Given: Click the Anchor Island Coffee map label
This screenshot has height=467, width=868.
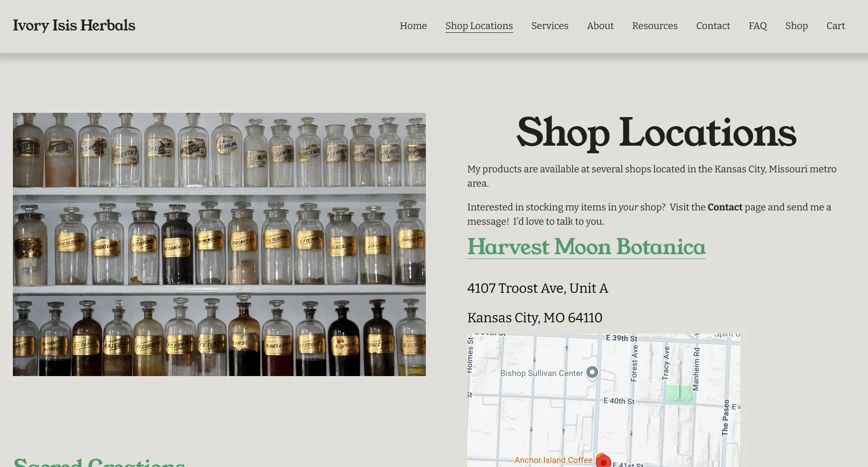Looking at the screenshot, I should [553, 460].
